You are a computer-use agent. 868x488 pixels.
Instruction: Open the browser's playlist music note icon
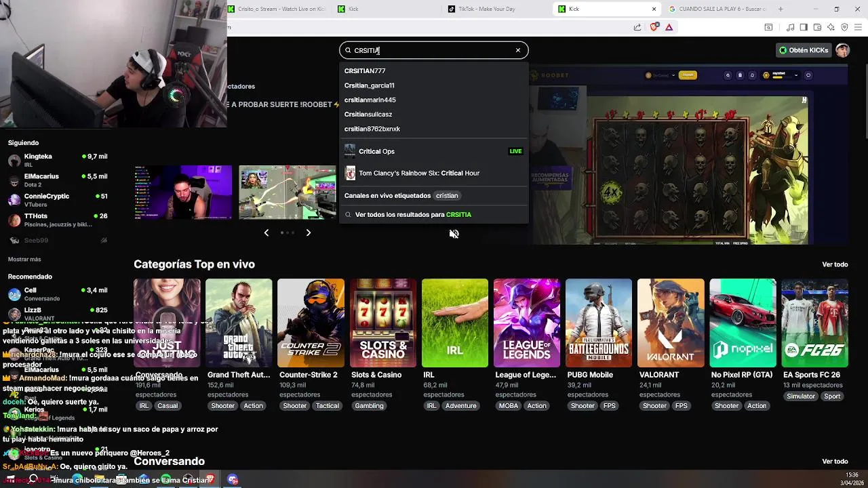coord(790,27)
